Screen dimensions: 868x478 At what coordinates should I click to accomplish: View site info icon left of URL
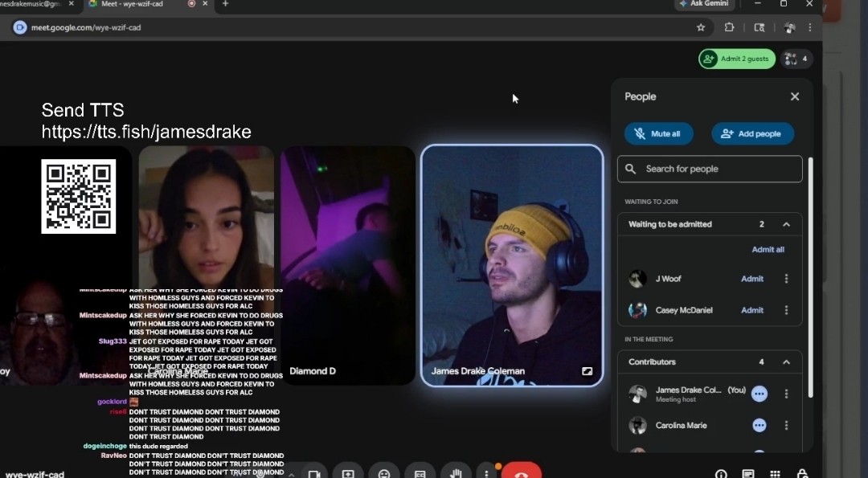pyautogui.click(x=20, y=27)
